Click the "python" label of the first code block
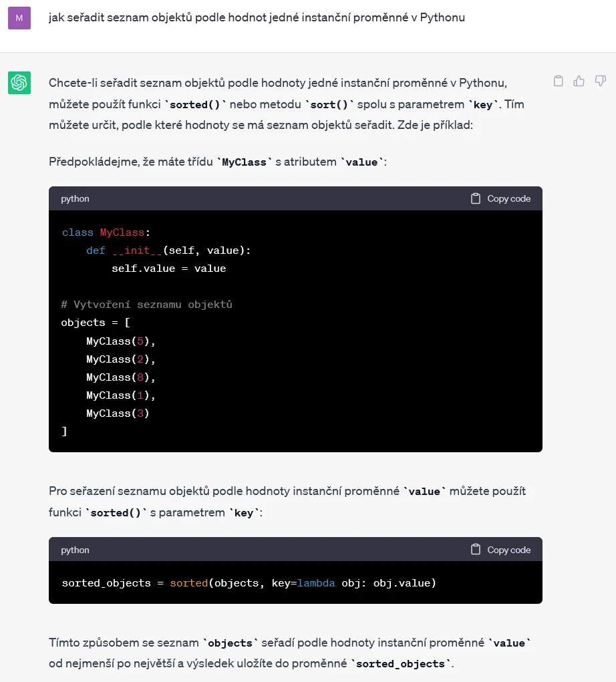616x682 pixels. tap(75, 198)
